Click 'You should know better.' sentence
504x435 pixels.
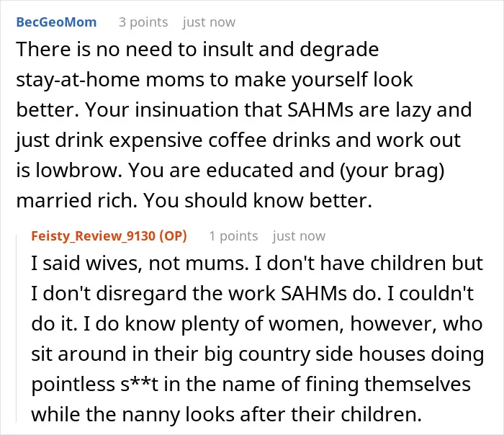(258, 200)
